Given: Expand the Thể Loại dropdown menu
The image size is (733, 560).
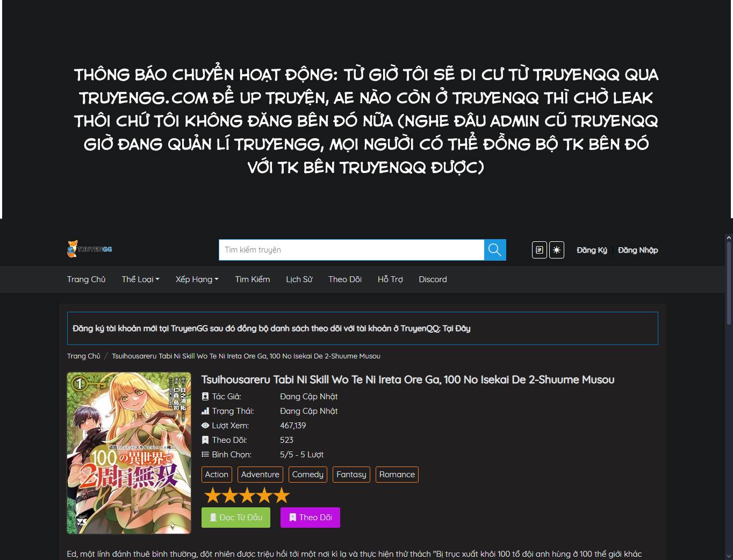Looking at the screenshot, I should [140, 279].
